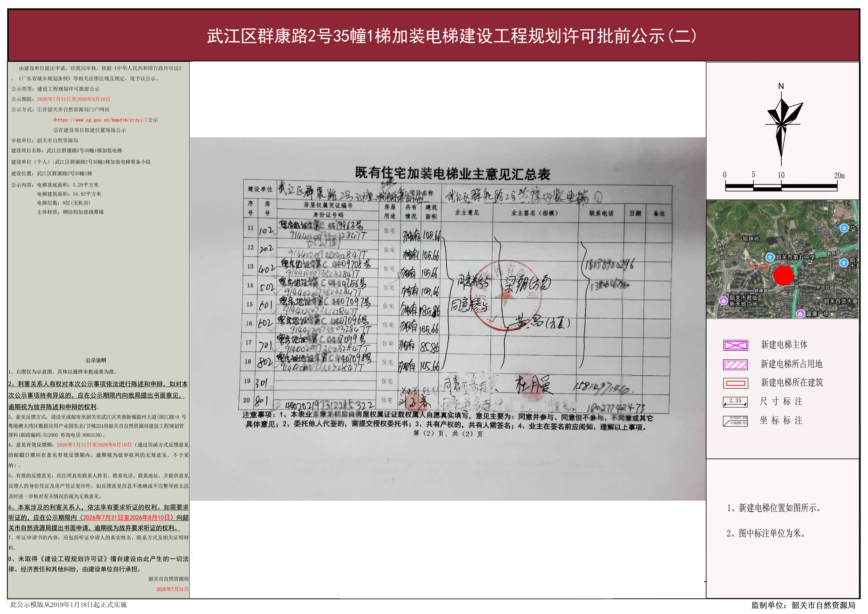868x614 pixels.
Task: Click the footer text 此公示模版从2019年1月18日起正式实施
Action: coord(68,604)
